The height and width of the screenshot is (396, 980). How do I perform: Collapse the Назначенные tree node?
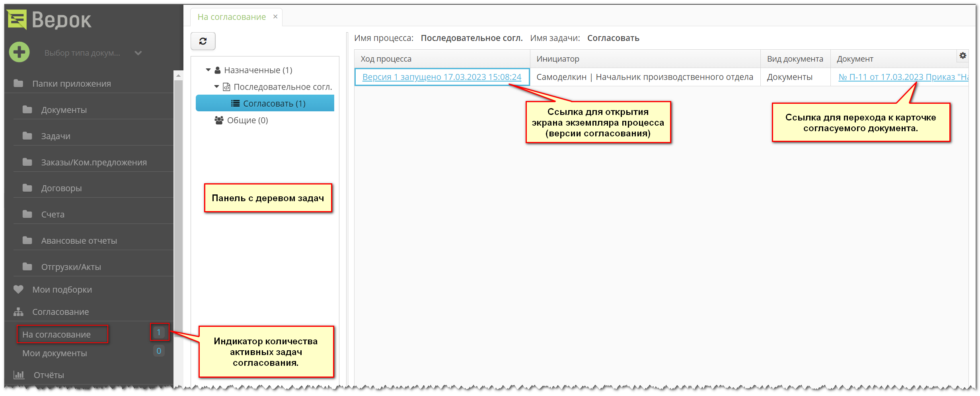point(208,70)
